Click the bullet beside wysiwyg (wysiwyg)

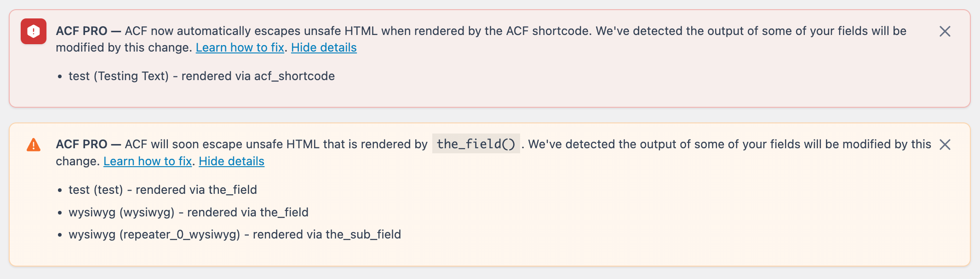60,212
